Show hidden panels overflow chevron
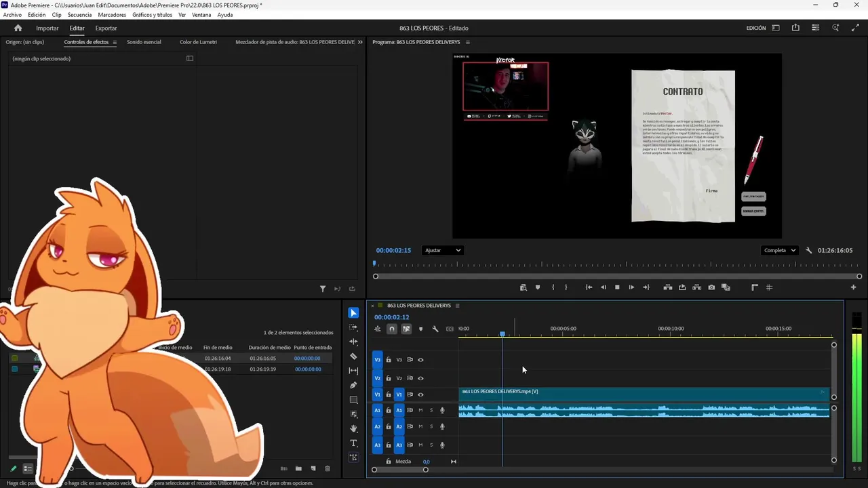This screenshot has width=868, height=488. tap(360, 42)
